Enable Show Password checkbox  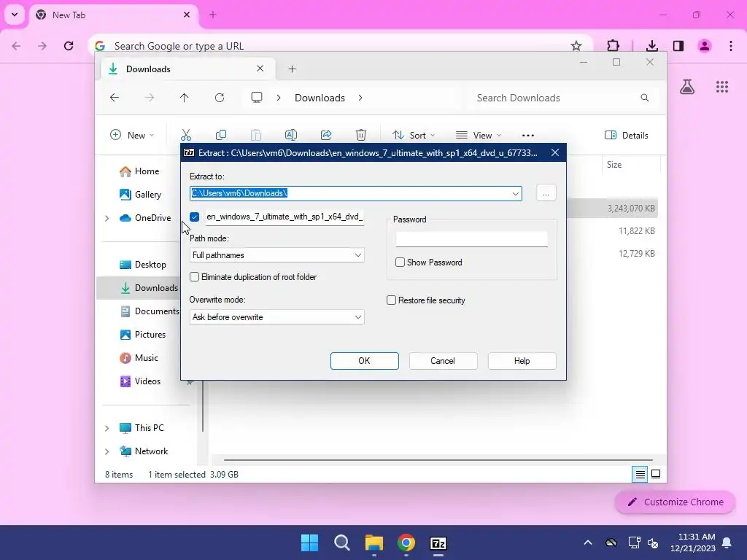pyautogui.click(x=400, y=262)
